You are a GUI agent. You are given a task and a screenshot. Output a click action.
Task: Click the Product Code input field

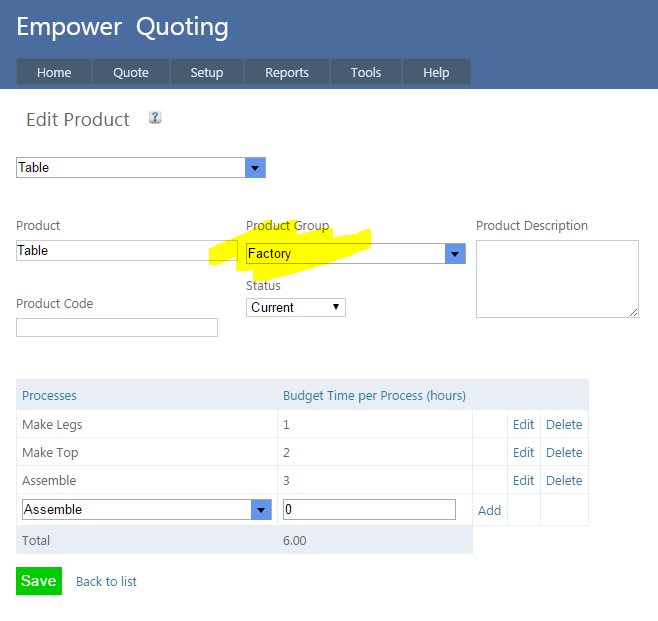117,327
